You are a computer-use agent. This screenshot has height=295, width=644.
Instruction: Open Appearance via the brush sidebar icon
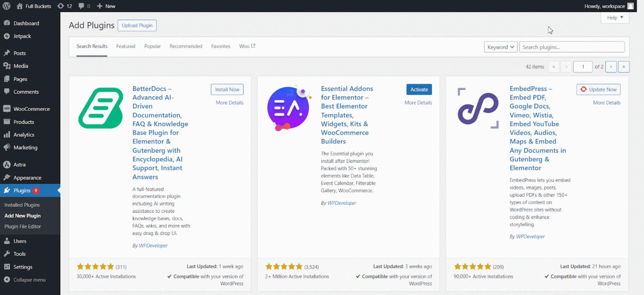tap(8, 178)
